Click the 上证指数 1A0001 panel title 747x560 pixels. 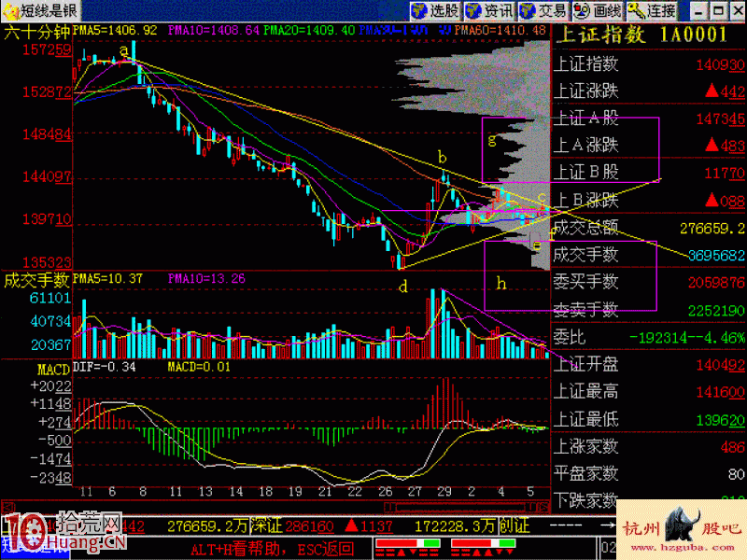[641, 35]
